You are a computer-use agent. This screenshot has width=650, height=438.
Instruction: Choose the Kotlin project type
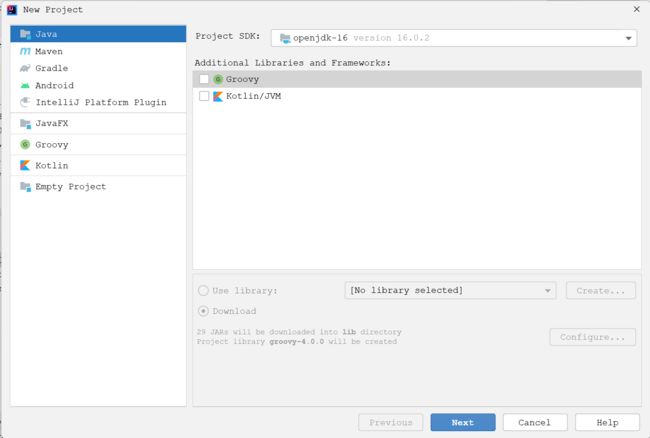pos(98,165)
